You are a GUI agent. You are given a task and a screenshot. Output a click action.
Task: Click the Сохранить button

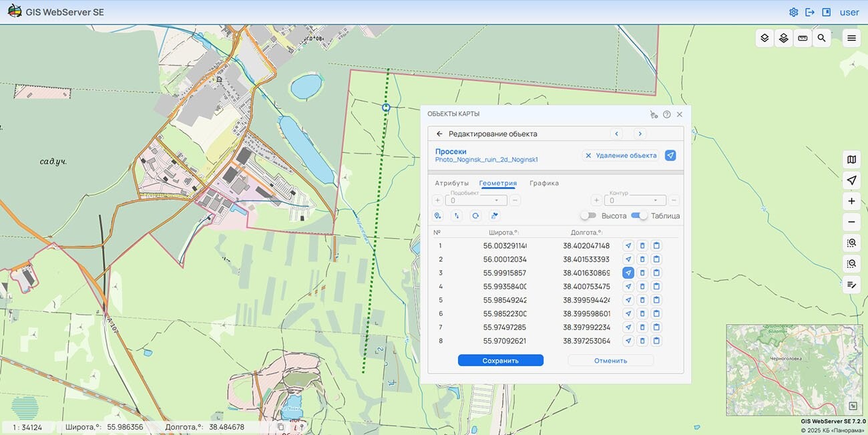pyautogui.click(x=500, y=360)
